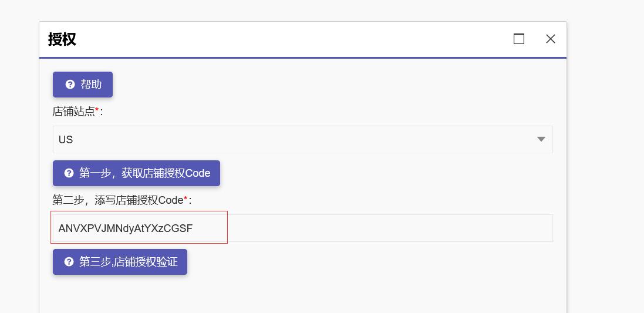Click the 第二步，添写店铺授权Code label

118,200
